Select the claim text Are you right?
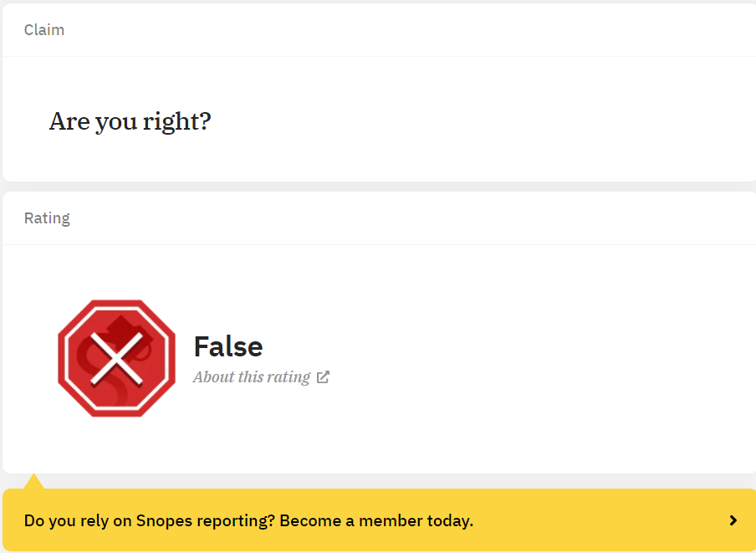The height and width of the screenshot is (553, 756). pos(130,121)
